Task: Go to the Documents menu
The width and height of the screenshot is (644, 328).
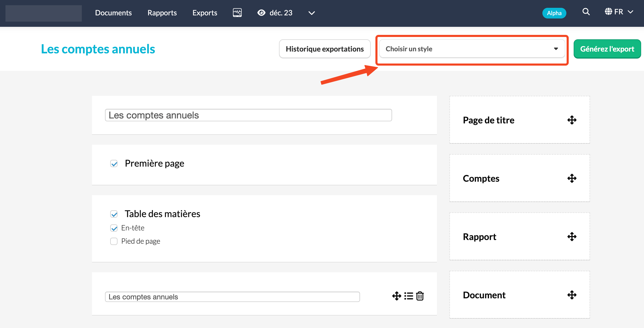Action: [x=113, y=13]
